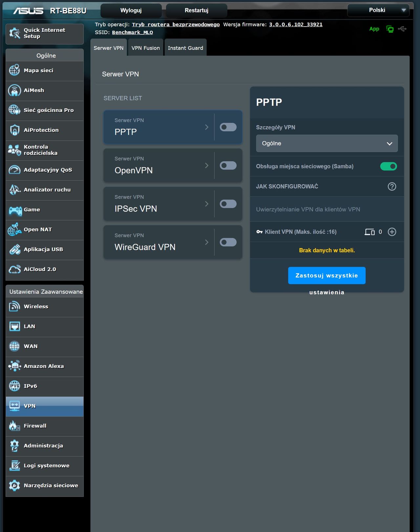Click the 'Obsługa miejsca sieciowego (Samba)' label

coord(305,166)
